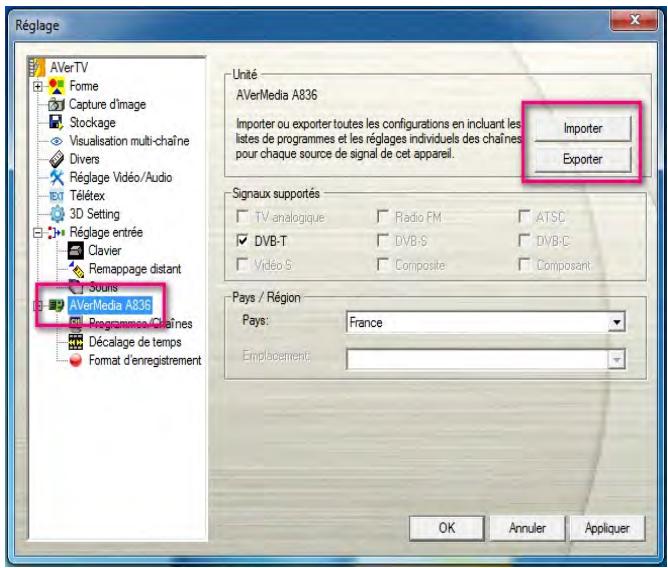
Task: Click the Stockage floppy disk icon
Action: 56,122
